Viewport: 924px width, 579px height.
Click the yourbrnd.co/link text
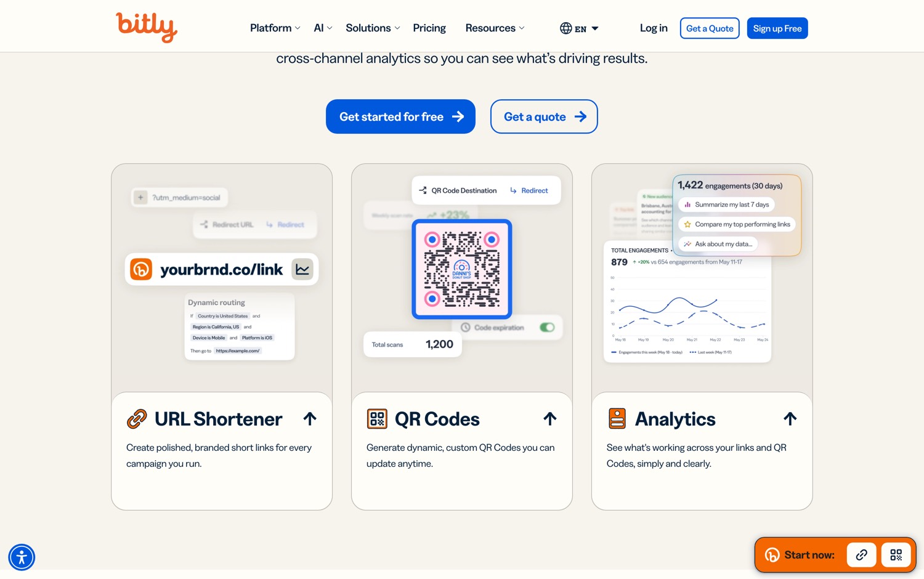click(222, 269)
